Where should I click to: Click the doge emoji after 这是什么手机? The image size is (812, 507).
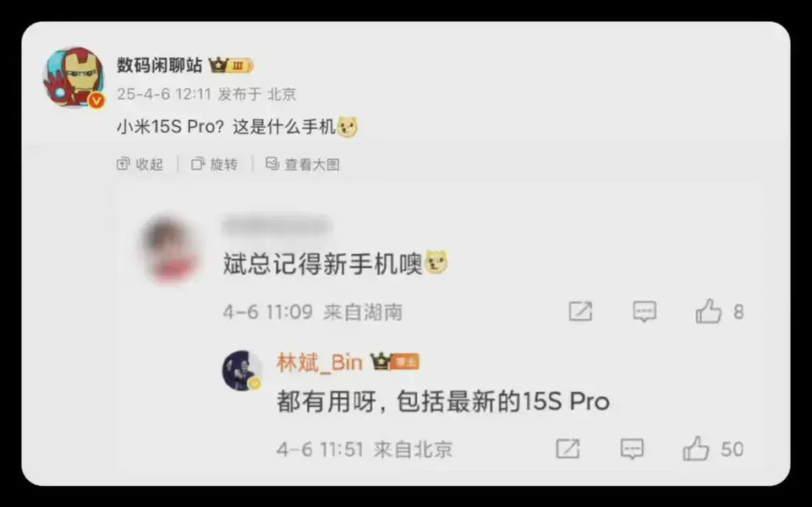click(348, 127)
